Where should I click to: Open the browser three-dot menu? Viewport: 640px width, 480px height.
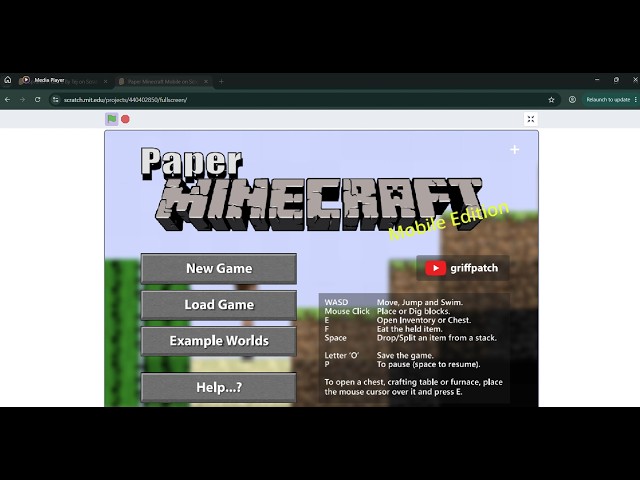click(636, 100)
